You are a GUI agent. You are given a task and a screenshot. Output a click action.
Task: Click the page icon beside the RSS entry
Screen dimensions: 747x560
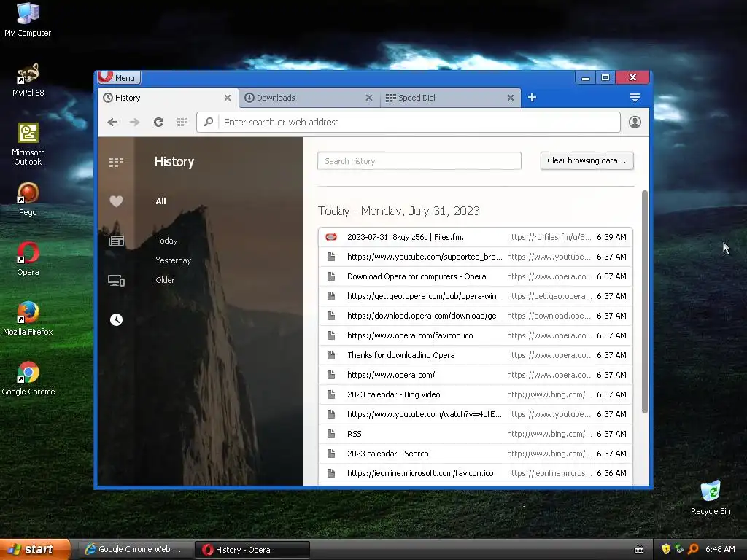tap(331, 434)
